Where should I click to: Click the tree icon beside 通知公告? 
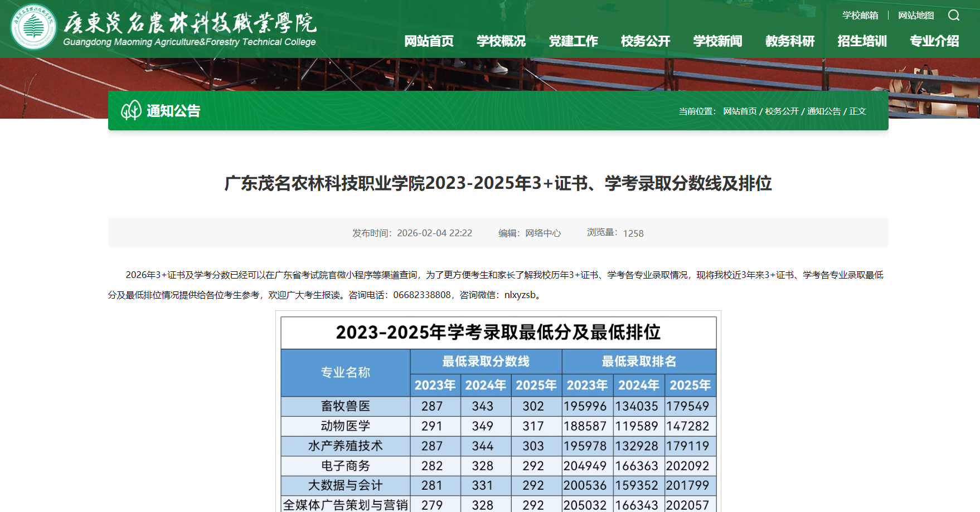pyautogui.click(x=132, y=111)
